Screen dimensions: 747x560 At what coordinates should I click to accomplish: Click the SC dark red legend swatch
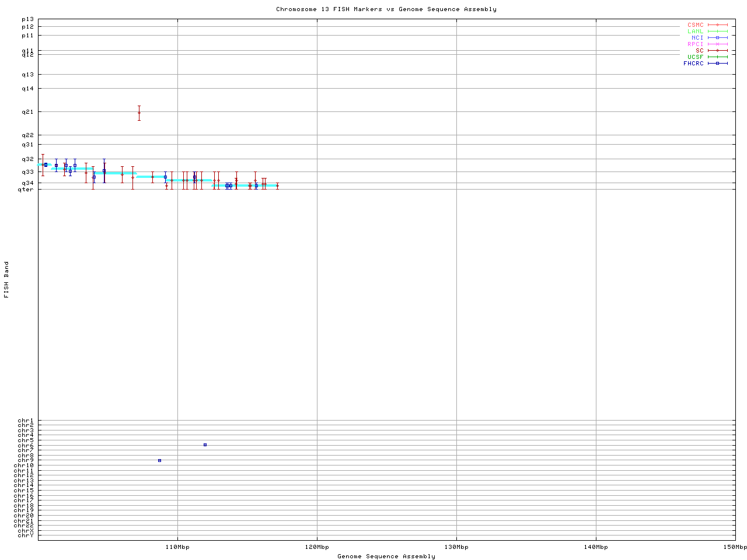717,50
